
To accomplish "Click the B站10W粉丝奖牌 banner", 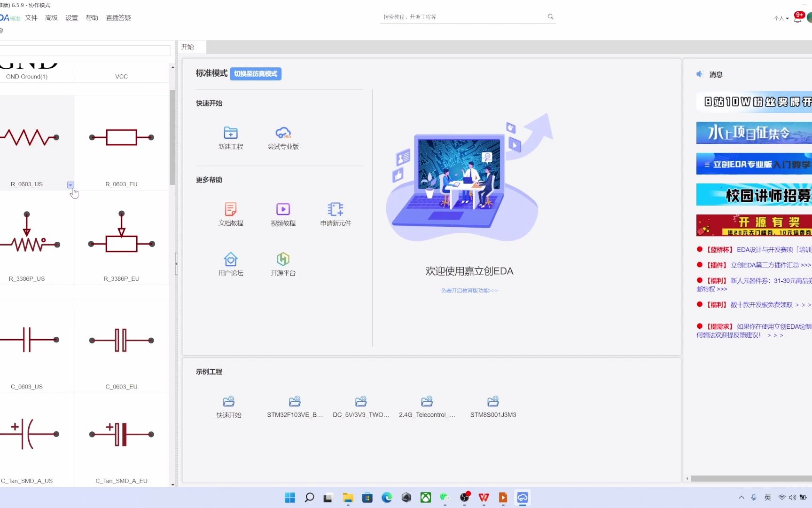I will tap(754, 102).
